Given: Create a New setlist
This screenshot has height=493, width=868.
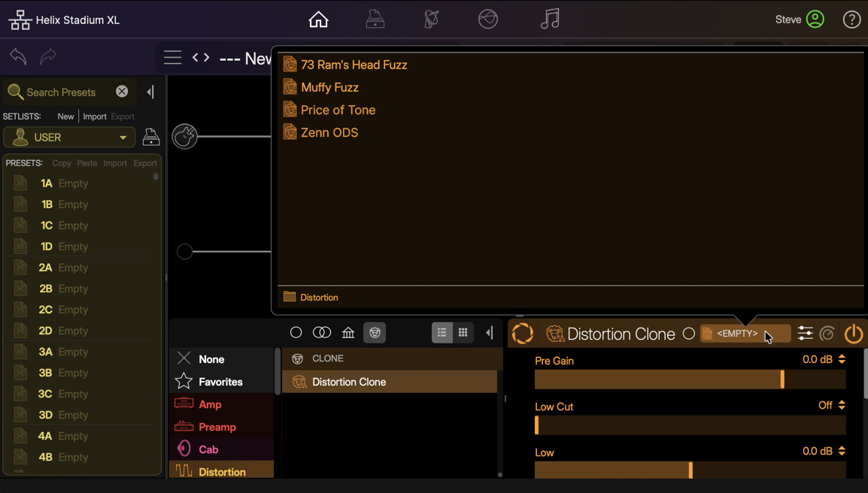Looking at the screenshot, I should point(65,116).
